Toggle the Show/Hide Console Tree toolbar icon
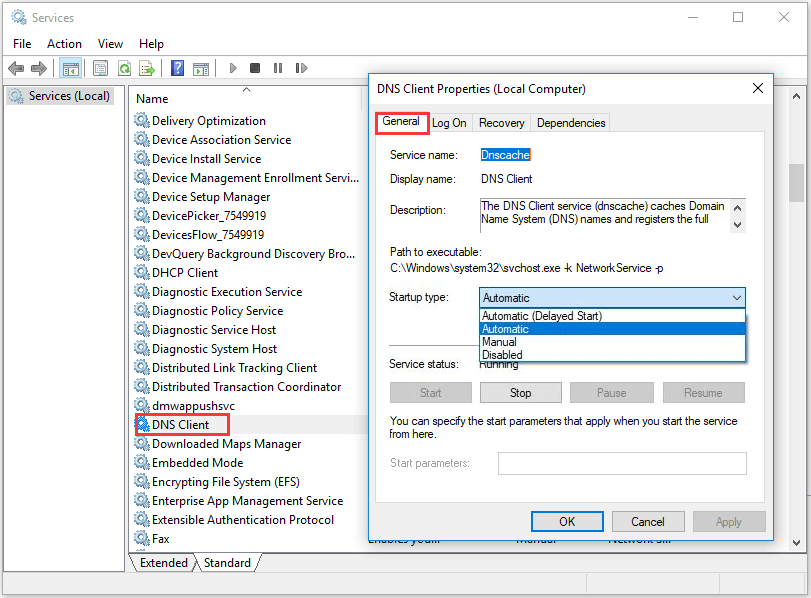This screenshot has height=598, width=811. tap(70, 68)
